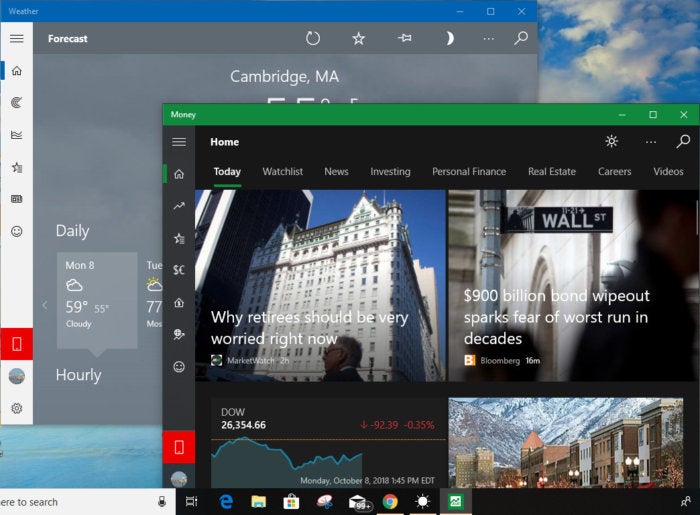The width and height of the screenshot is (700, 515).
Task: Open '$900 billion bond wipeout' article
Action: coord(573,286)
